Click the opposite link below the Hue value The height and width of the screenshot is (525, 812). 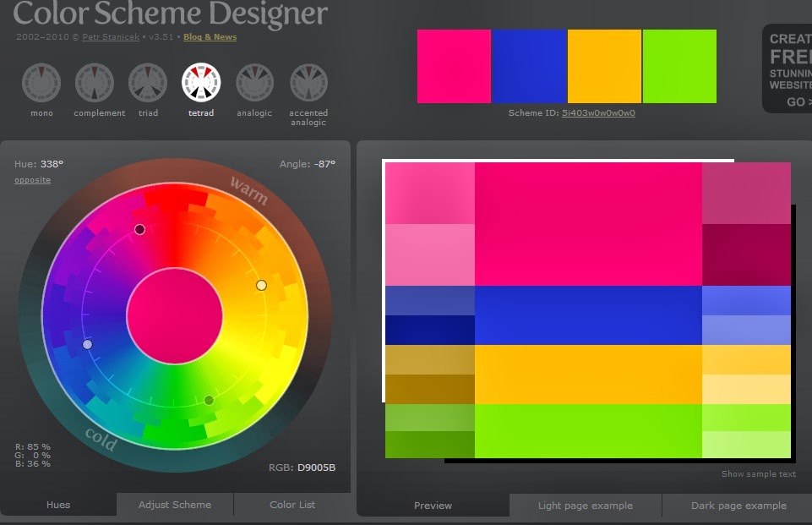[32, 180]
